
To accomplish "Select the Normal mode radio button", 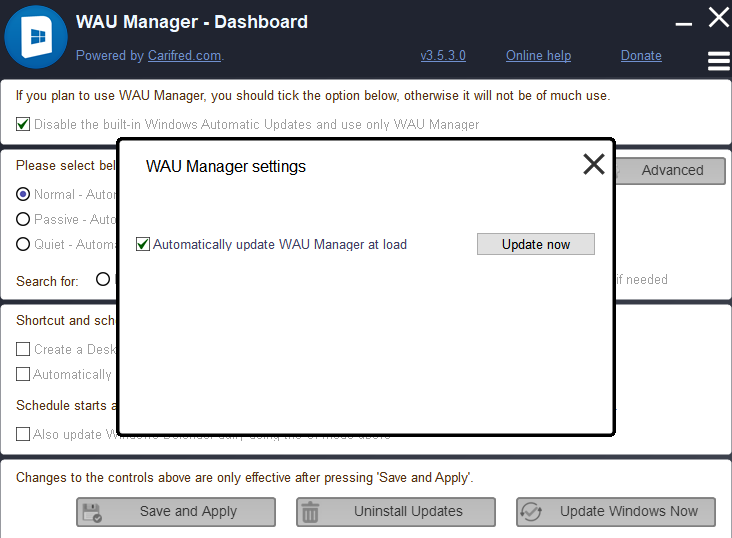I will pos(23,195).
